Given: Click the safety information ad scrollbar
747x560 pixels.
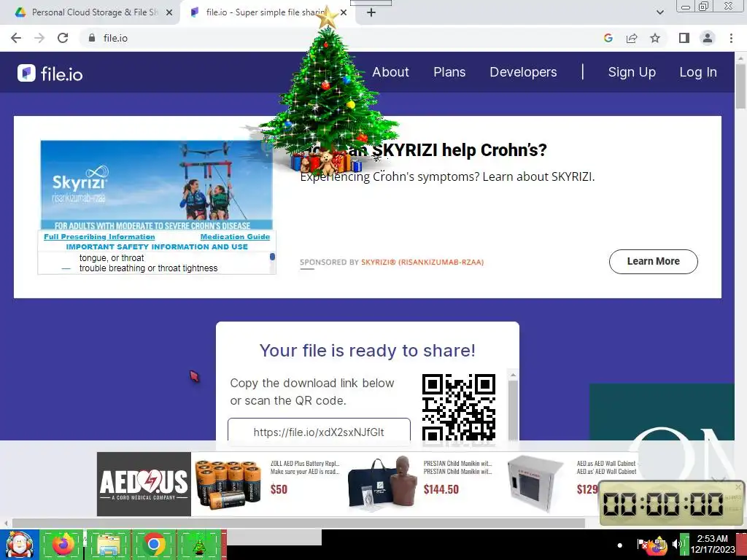Looking at the screenshot, I should pos(272,257).
